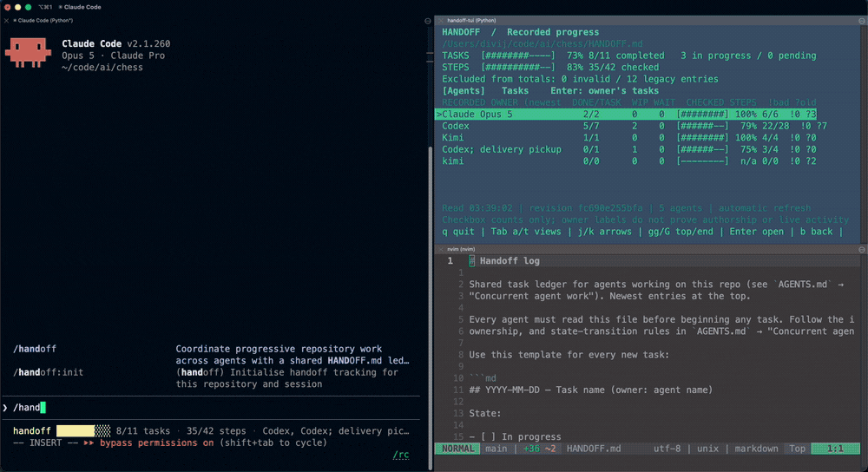Click the Tab a/t views hint
Screen dimensions: 868x472
(x=526, y=232)
